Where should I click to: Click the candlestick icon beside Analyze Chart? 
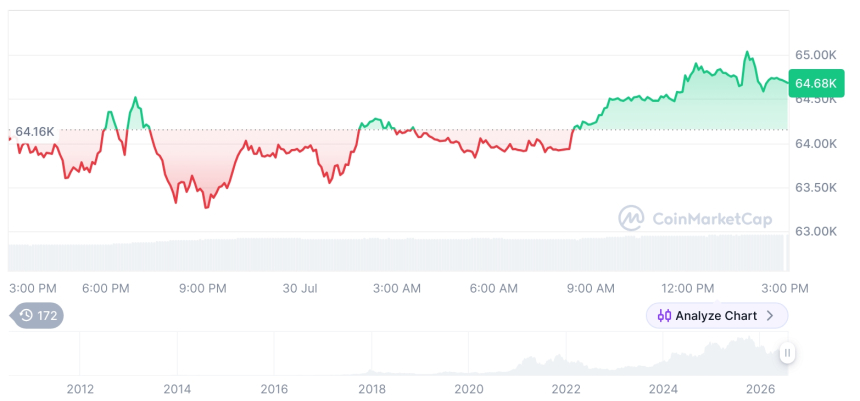(664, 316)
